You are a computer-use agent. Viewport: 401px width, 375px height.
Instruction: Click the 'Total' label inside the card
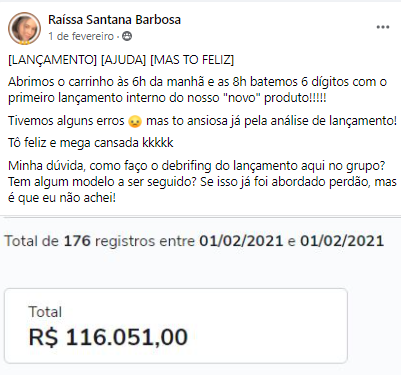click(45, 312)
